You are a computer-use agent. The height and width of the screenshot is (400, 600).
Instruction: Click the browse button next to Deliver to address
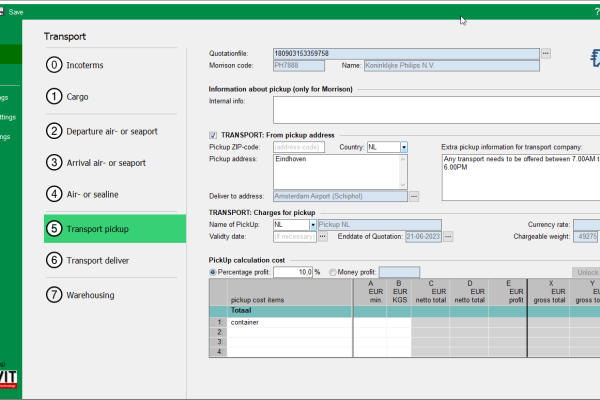pos(414,196)
